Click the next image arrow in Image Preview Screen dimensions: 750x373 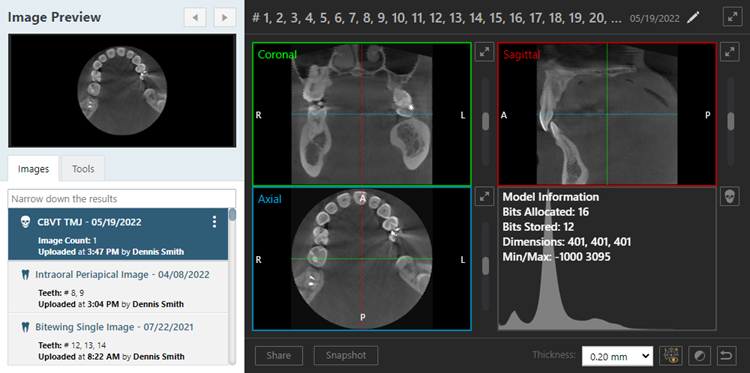click(x=224, y=18)
